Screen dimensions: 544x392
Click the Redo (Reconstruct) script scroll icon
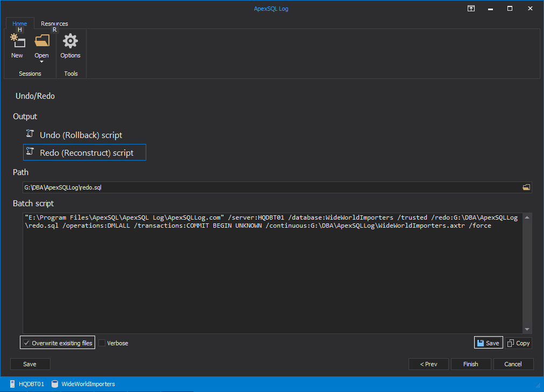31,152
